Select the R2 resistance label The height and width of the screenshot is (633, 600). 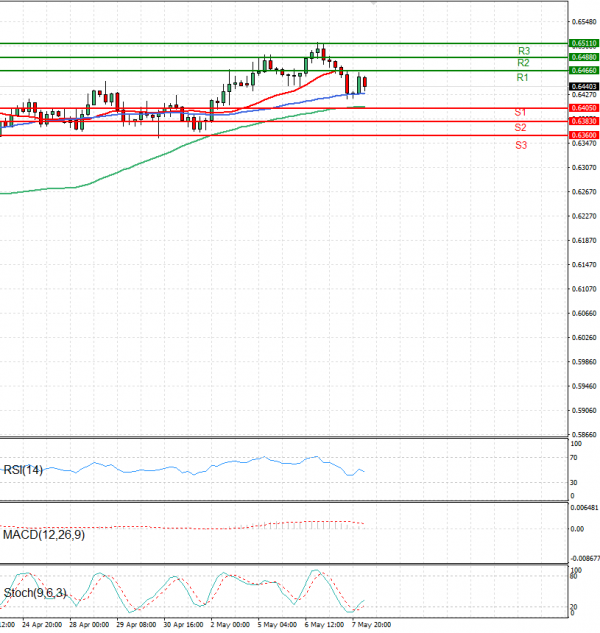point(523,63)
